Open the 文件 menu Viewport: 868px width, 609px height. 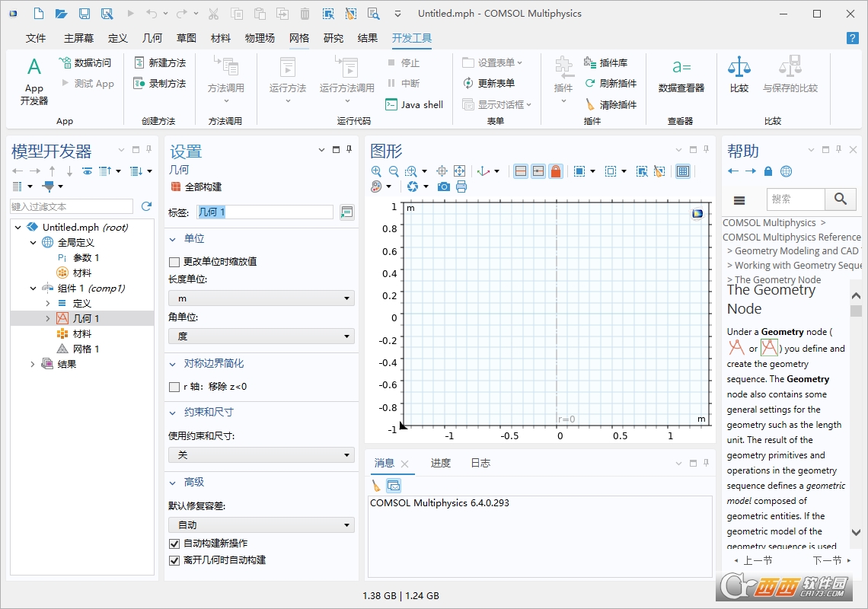click(x=36, y=37)
